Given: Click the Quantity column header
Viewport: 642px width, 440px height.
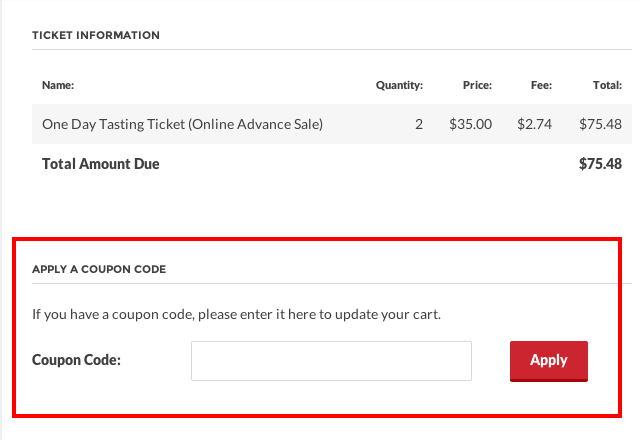Looking at the screenshot, I should pyautogui.click(x=399, y=85).
